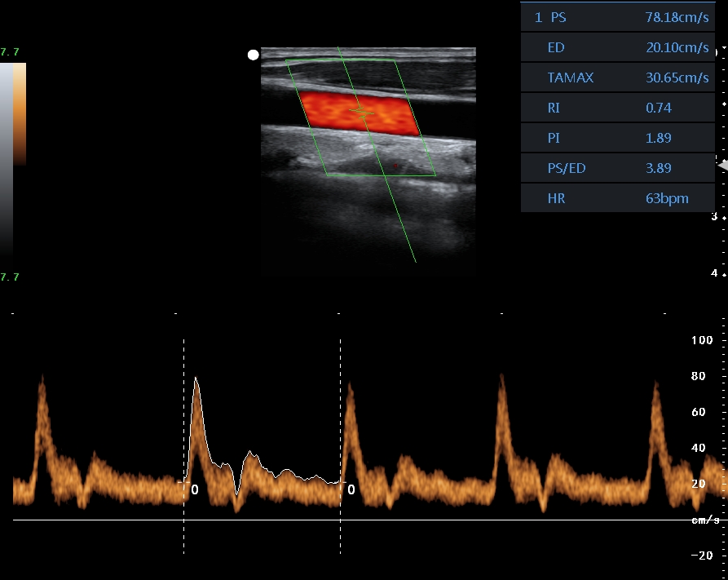Click the upper 7.7 color scale value
Viewport: 728px width, 580px height.
pyautogui.click(x=10, y=52)
